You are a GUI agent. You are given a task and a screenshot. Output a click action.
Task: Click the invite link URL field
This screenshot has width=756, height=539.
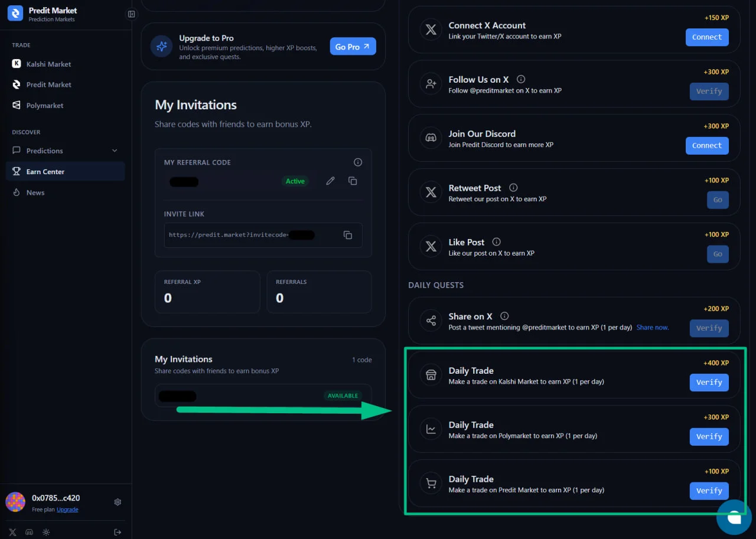(263, 235)
